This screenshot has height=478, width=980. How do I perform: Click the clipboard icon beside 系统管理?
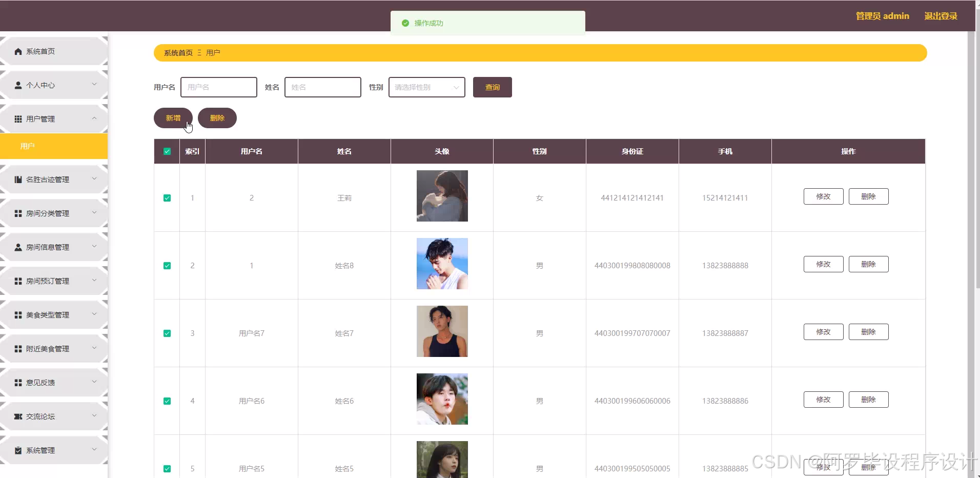18,450
